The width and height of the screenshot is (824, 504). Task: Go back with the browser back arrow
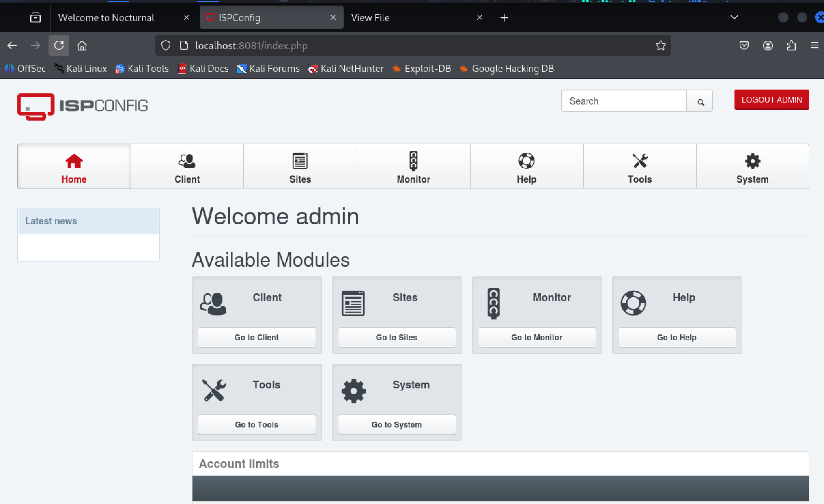(12, 46)
